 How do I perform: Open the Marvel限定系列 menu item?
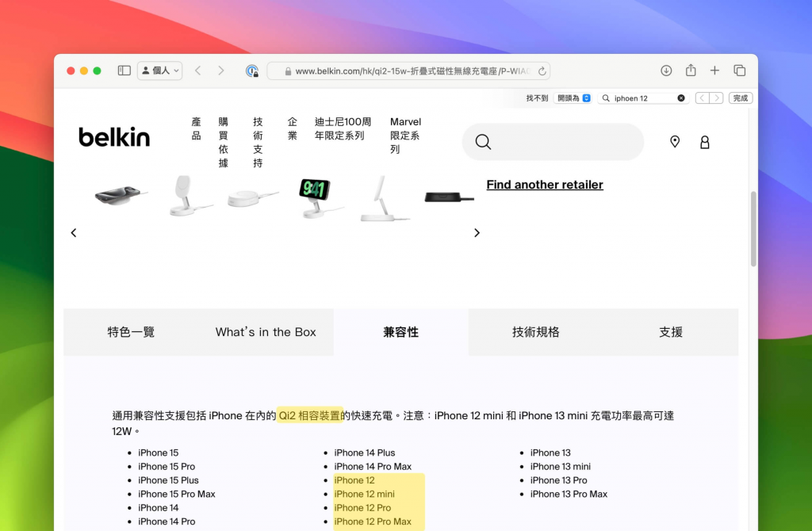point(405,135)
